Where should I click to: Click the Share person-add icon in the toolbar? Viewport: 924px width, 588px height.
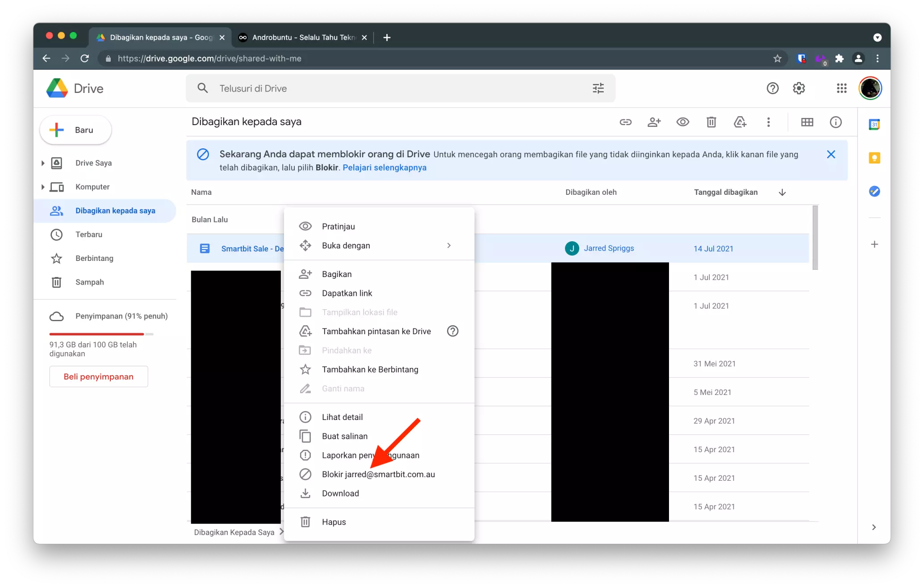(x=654, y=122)
